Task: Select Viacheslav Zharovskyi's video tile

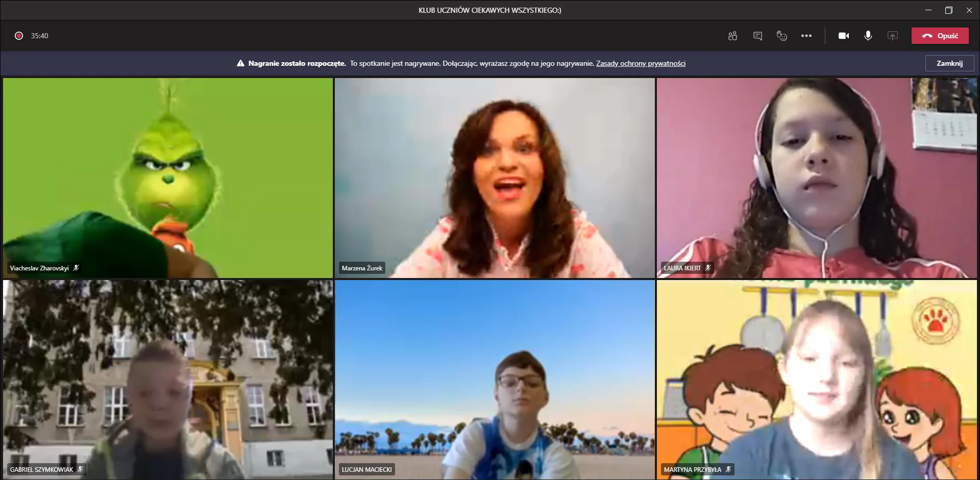Action: click(168, 178)
